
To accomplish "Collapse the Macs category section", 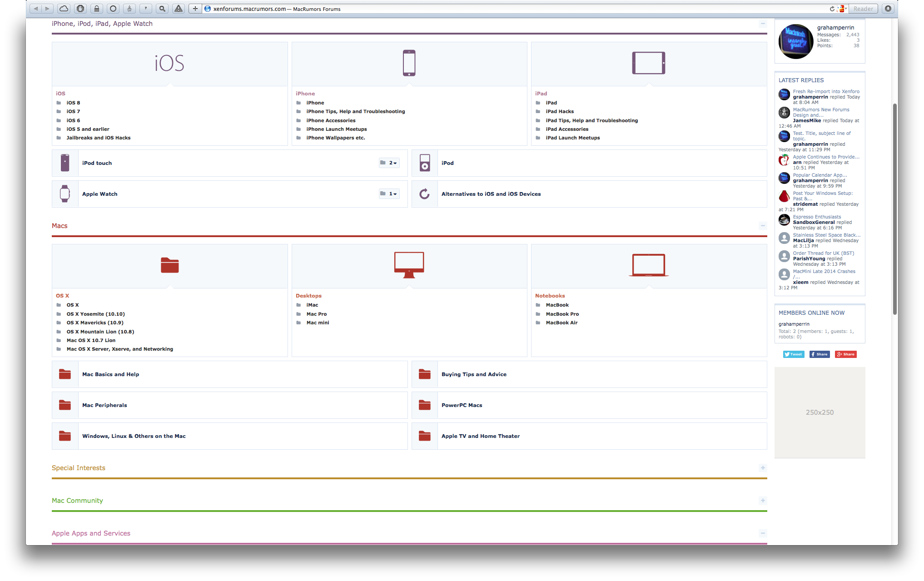I will pos(763,225).
